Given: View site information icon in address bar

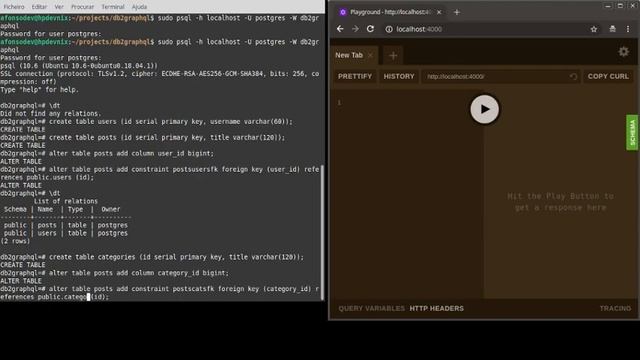Looking at the screenshot, I should 389,29.
